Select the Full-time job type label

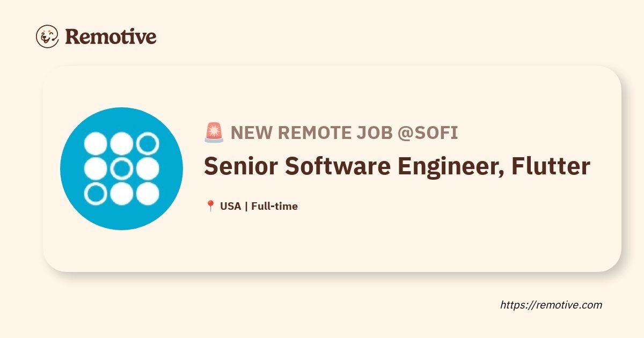pyautogui.click(x=274, y=206)
